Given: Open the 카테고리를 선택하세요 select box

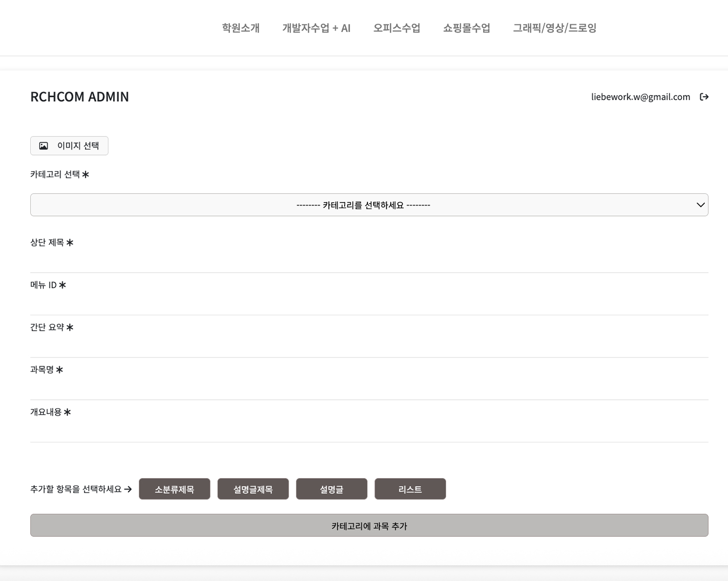Looking at the screenshot, I should click(363, 205).
